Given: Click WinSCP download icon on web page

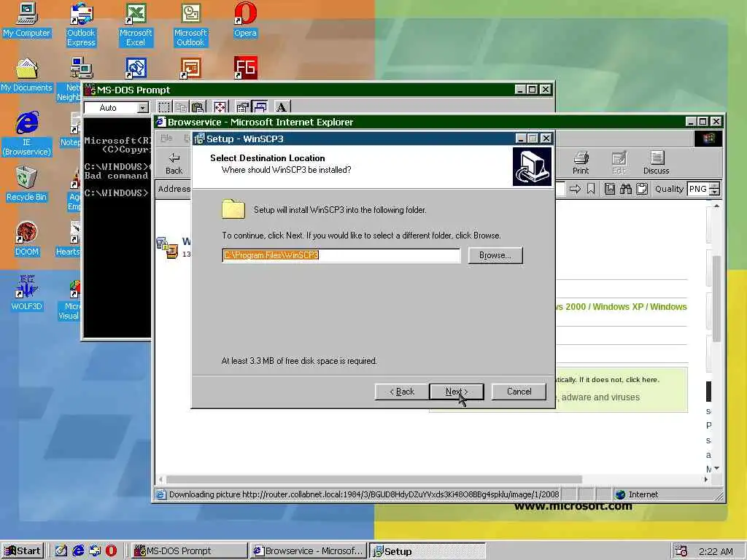Looking at the screenshot, I should 167,247.
